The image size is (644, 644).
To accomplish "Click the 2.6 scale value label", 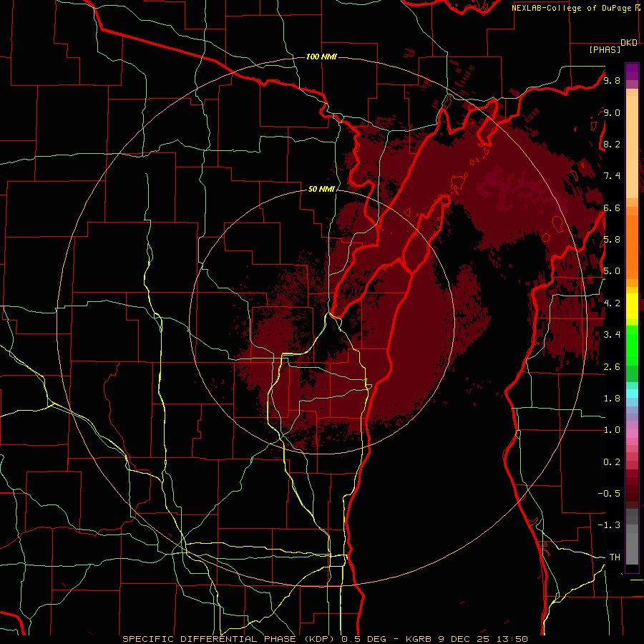I will [x=612, y=367].
